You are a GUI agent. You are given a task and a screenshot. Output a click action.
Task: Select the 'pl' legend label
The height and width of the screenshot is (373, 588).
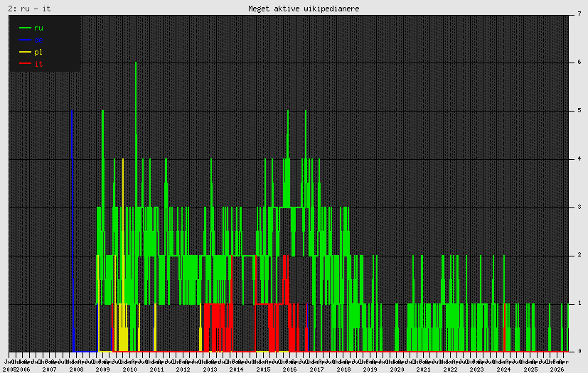tap(38, 52)
